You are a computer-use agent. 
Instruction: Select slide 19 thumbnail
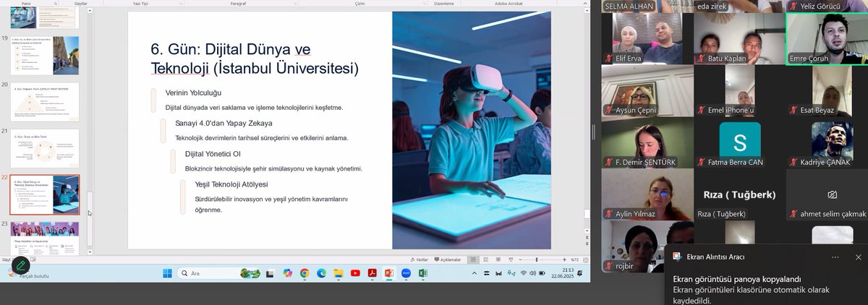45,56
